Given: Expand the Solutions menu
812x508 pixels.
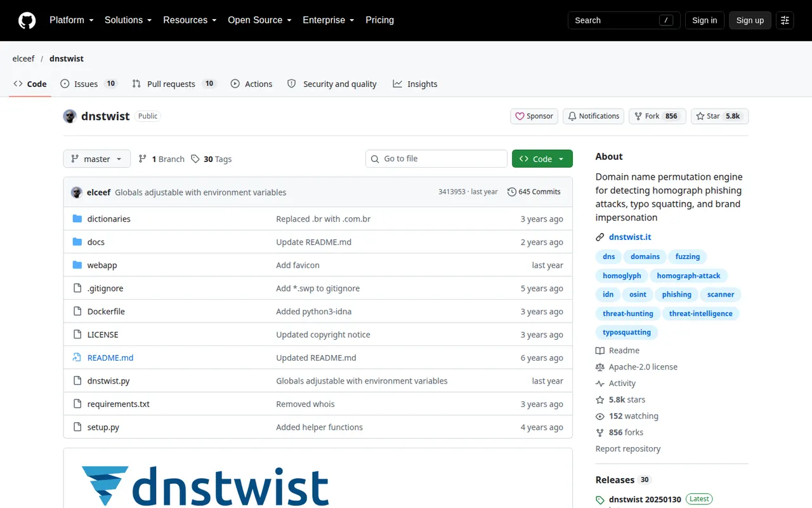Looking at the screenshot, I should click(x=128, y=20).
